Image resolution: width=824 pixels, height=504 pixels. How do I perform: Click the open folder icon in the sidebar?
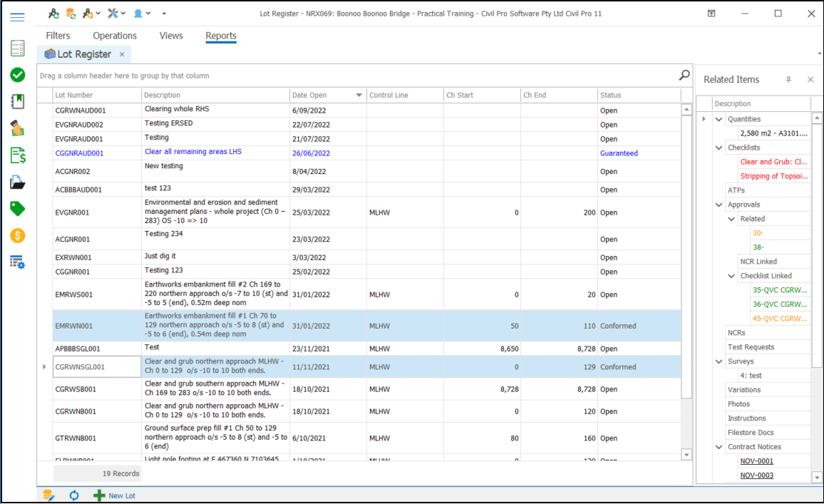click(18, 181)
